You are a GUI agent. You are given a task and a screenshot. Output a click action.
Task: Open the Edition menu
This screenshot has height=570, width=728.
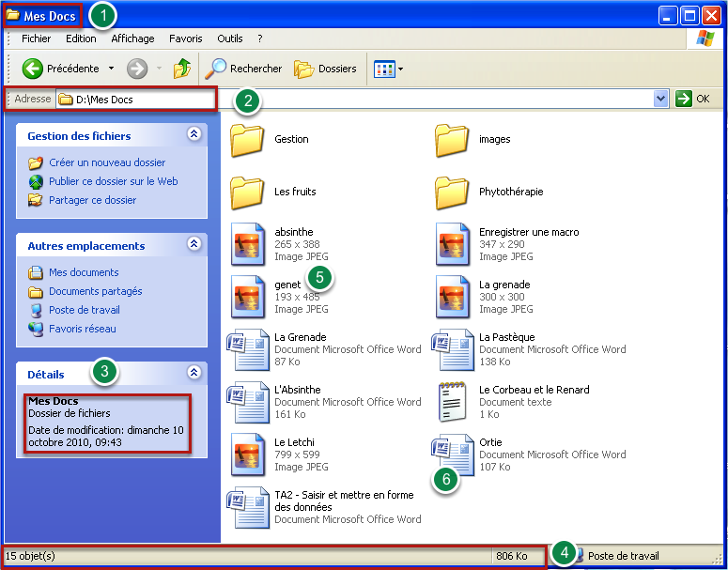coord(81,39)
